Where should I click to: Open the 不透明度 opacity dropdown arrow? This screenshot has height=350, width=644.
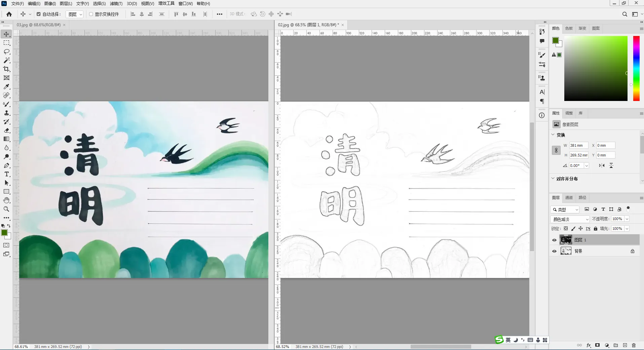click(x=627, y=219)
